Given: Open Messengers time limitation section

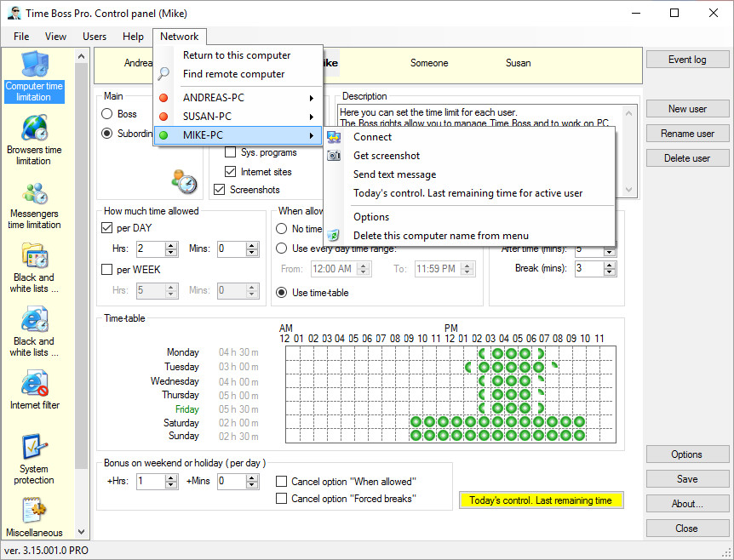Looking at the screenshot, I should click(34, 204).
